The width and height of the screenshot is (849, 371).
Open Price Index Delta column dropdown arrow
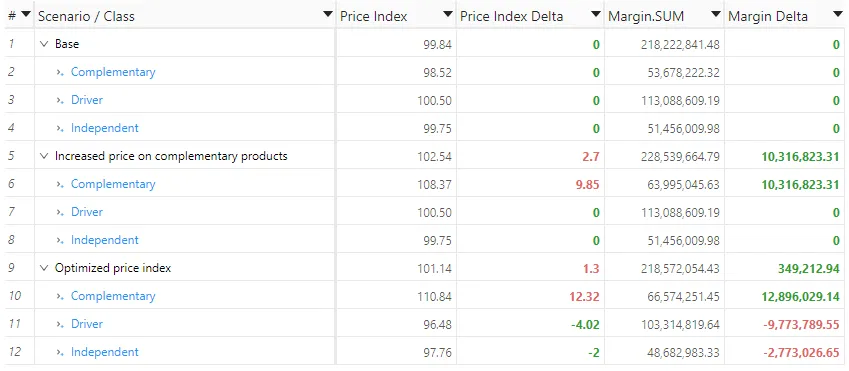[596, 15]
